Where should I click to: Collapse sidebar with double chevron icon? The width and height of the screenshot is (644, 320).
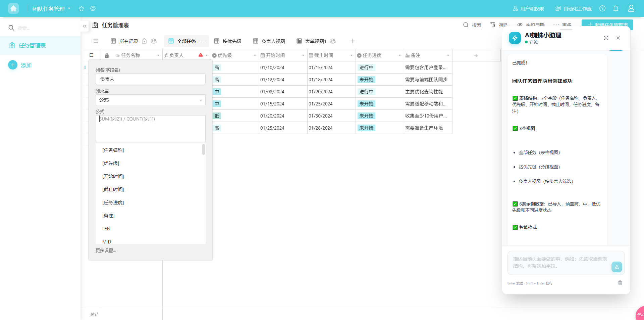[x=85, y=26]
